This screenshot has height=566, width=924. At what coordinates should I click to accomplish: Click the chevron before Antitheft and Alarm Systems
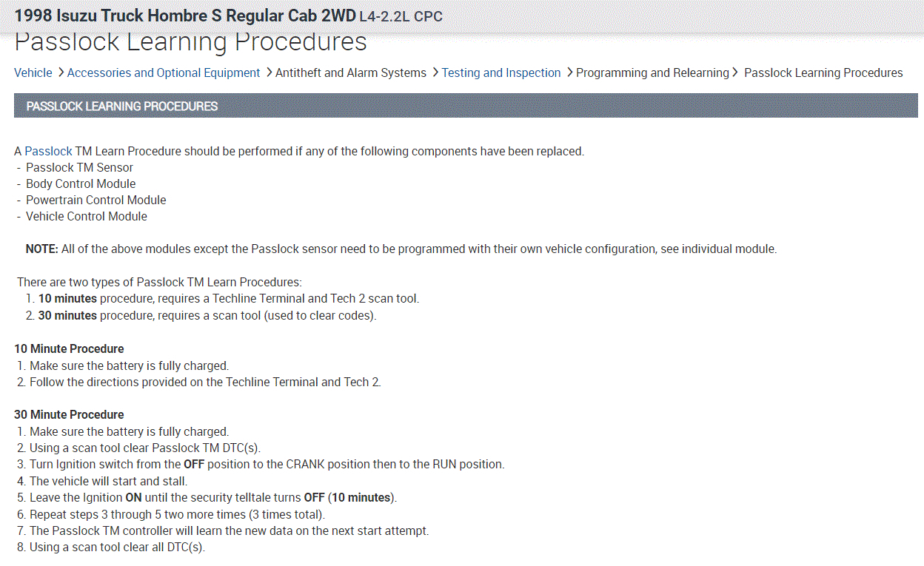[x=269, y=73]
